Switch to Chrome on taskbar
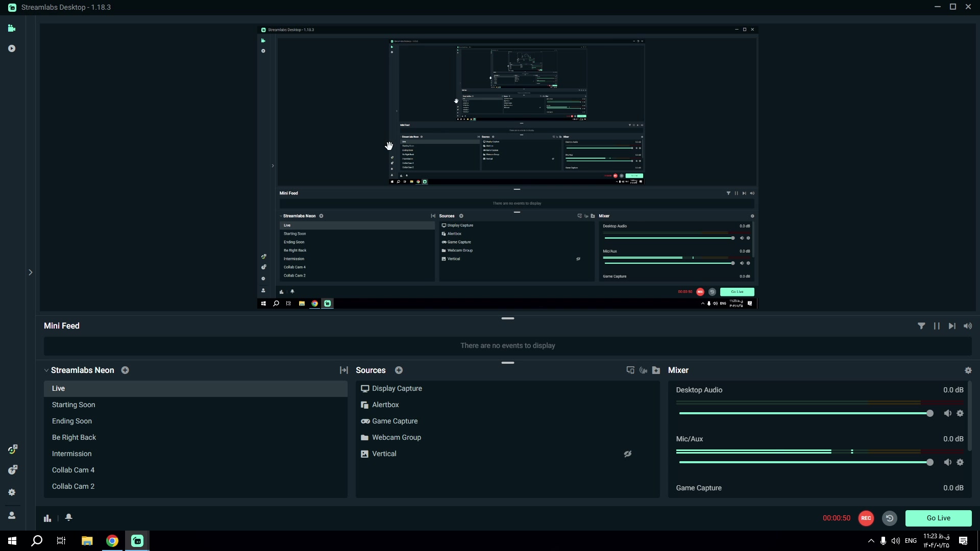This screenshot has height=551, width=980. click(x=112, y=541)
